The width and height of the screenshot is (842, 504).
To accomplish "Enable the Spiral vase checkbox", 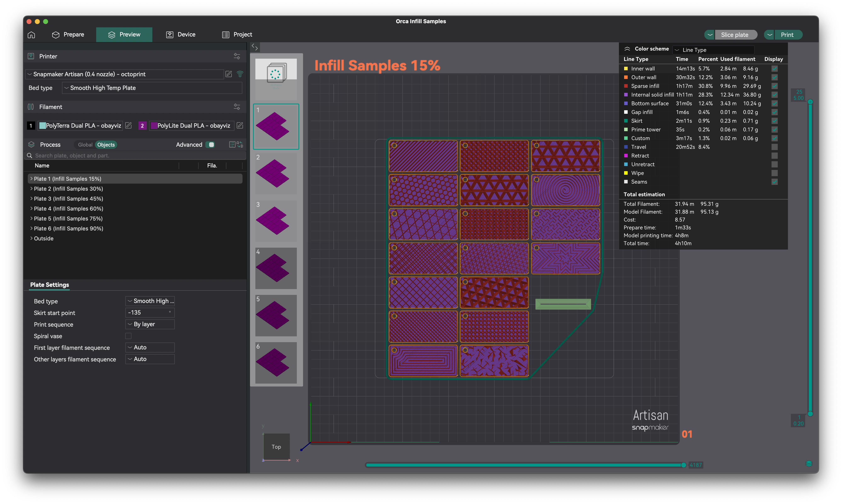I will click(128, 336).
